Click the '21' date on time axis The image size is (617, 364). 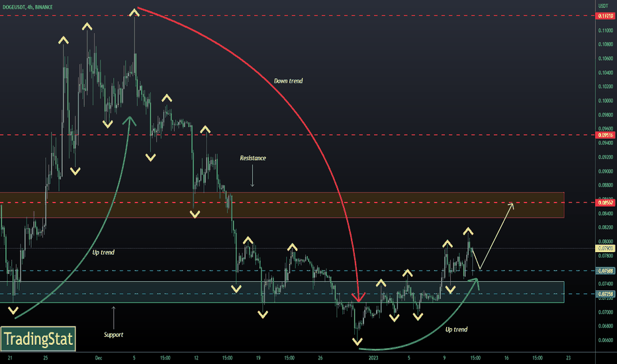click(x=10, y=357)
